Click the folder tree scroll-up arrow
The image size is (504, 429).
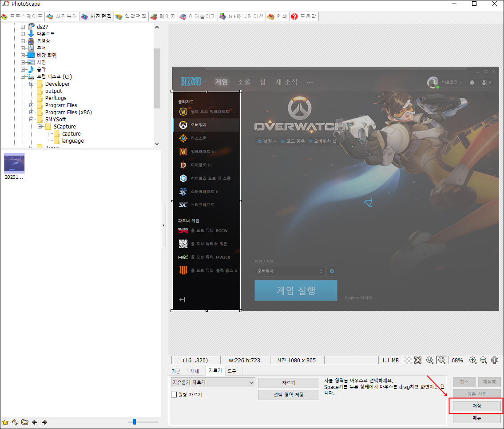[x=157, y=28]
